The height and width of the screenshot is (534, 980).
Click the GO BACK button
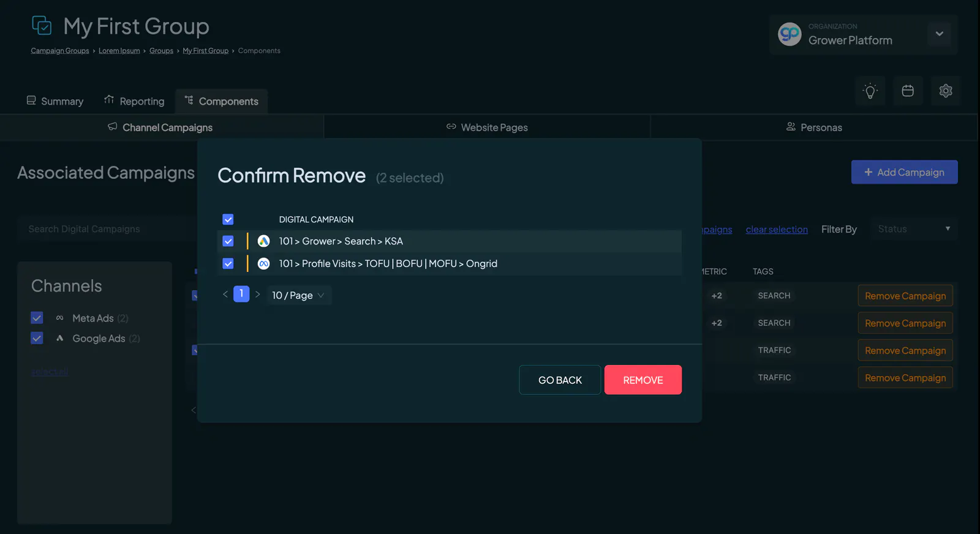pyautogui.click(x=560, y=380)
